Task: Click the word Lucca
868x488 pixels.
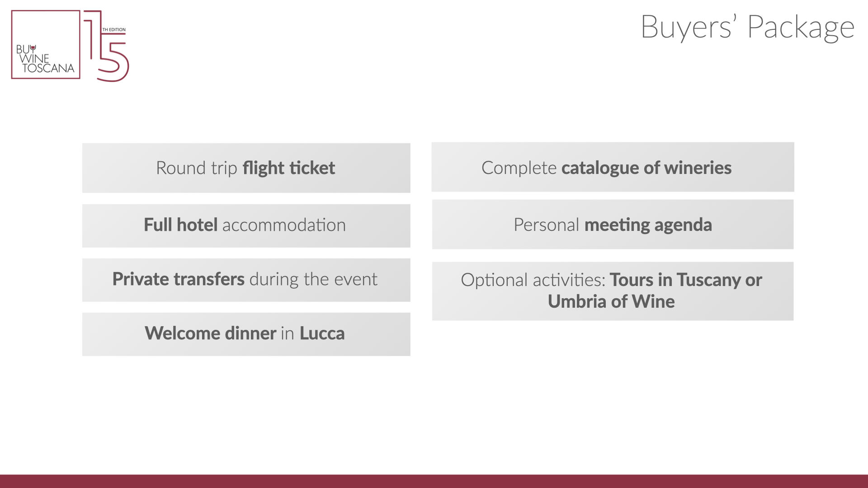Action: pos(322,333)
